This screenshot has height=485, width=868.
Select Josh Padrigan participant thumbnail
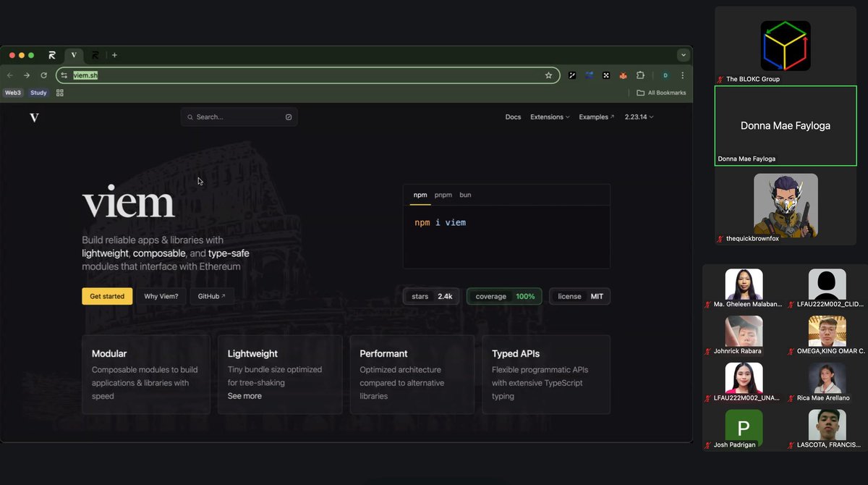pyautogui.click(x=744, y=426)
